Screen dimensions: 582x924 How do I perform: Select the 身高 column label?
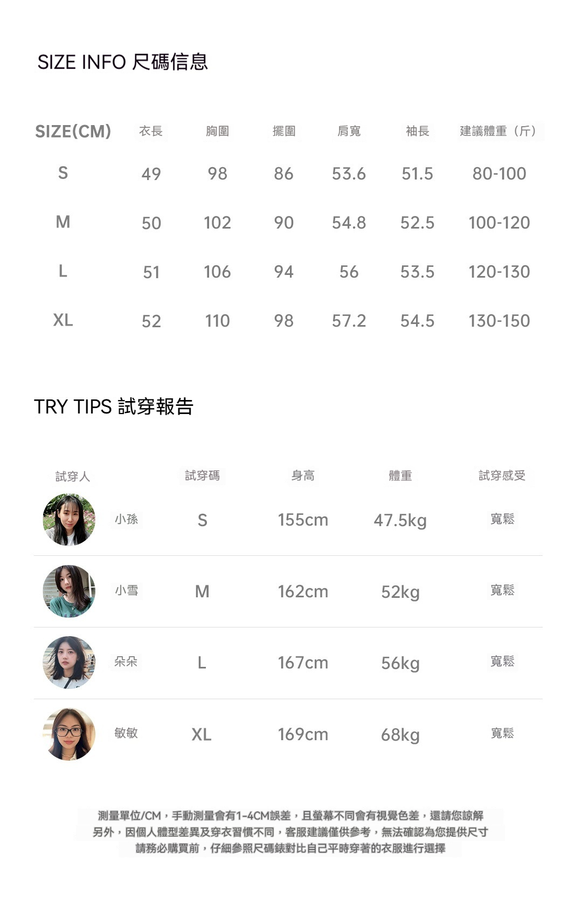303,475
